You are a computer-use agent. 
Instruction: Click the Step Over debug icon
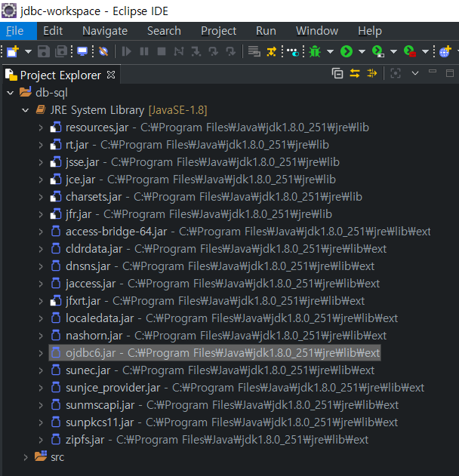[x=214, y=51]
